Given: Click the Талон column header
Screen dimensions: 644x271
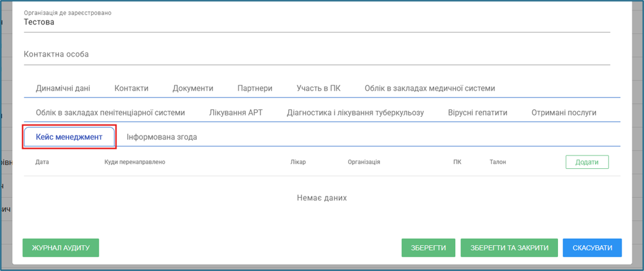Looking at the screenshot, I should [x=498, y=162].
